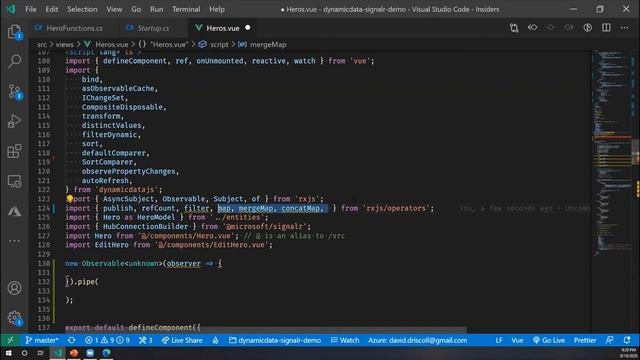The image size is (640, 360).
Task: Open the Manage gear icon
Action: 14,318
